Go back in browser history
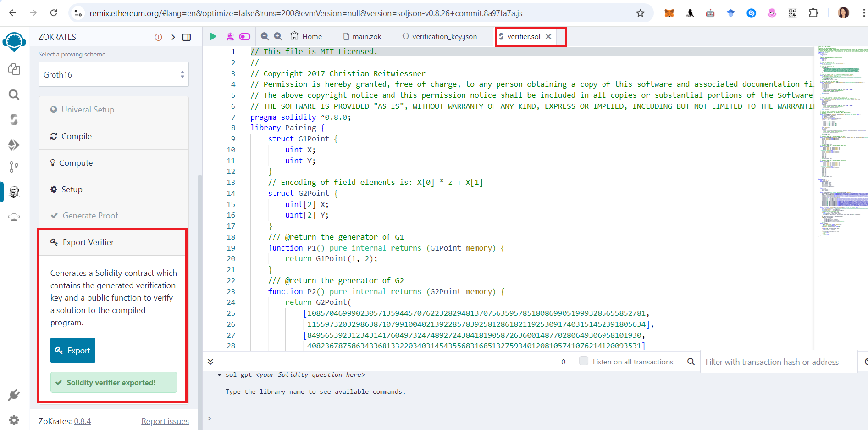 pyautogui.click(x=13, y=13)
